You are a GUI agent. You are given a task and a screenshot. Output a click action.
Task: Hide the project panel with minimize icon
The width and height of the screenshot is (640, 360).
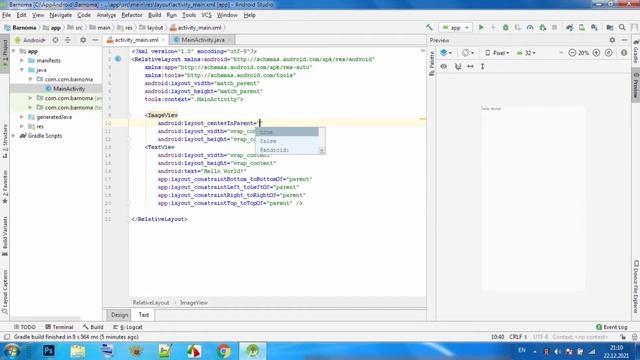click(95, 40)
